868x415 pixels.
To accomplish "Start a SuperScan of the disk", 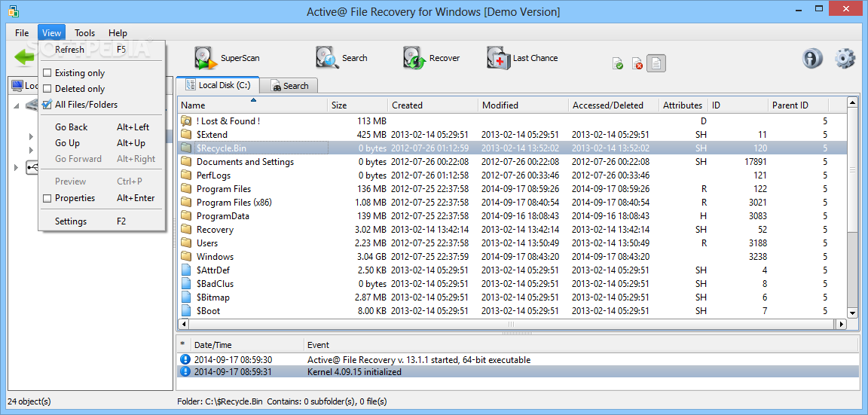I will 227,57.
